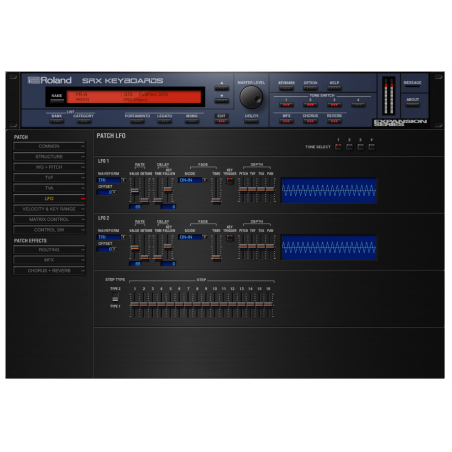
Task: Click LFO 1 waveform graph display
Action: [329, 190]
